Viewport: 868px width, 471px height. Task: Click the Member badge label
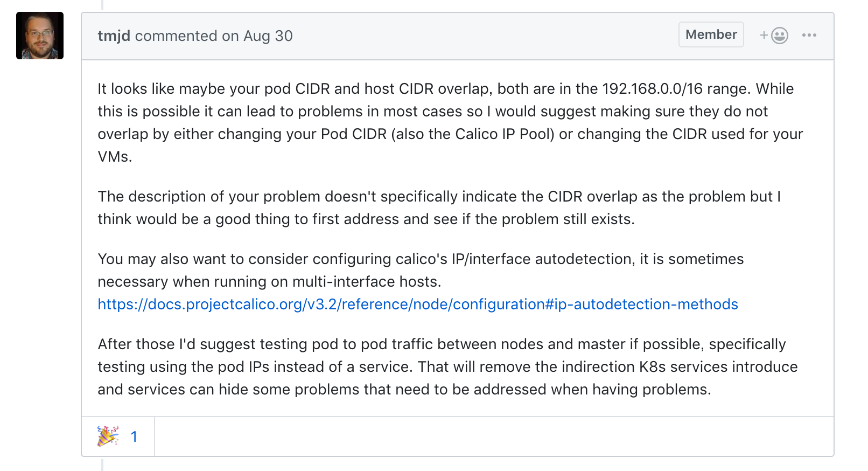[711, 34]
